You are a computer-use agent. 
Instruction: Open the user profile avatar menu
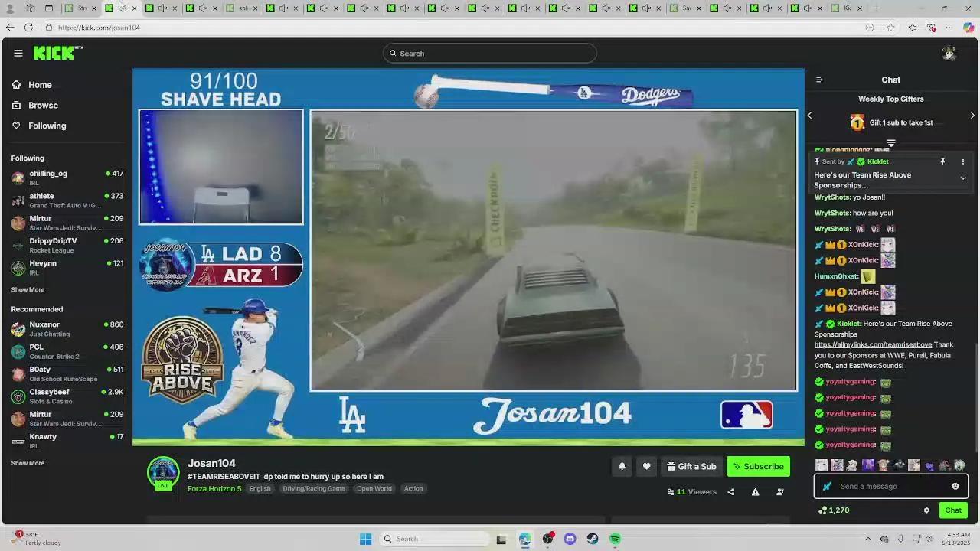[x=949, y=53]
